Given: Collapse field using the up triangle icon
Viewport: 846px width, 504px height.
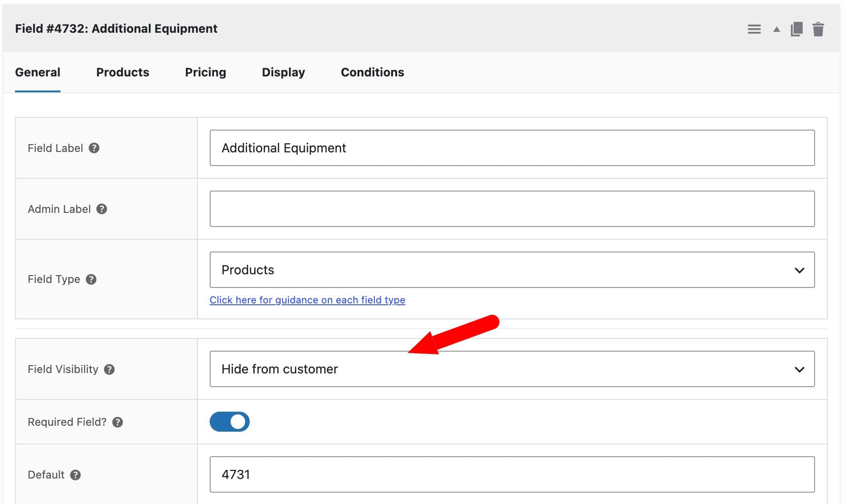Looking at the screenshot, I should pyautogui.click(x=777, y=30).
